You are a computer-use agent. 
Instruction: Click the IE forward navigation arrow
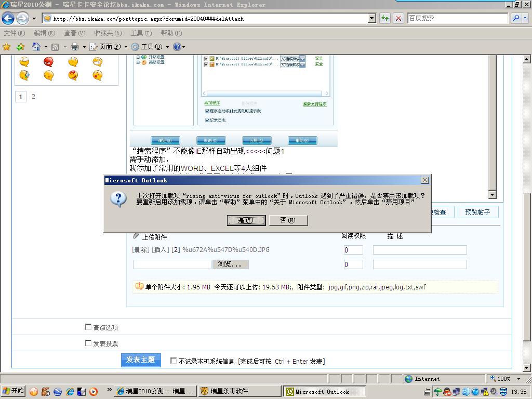[22, 18]
